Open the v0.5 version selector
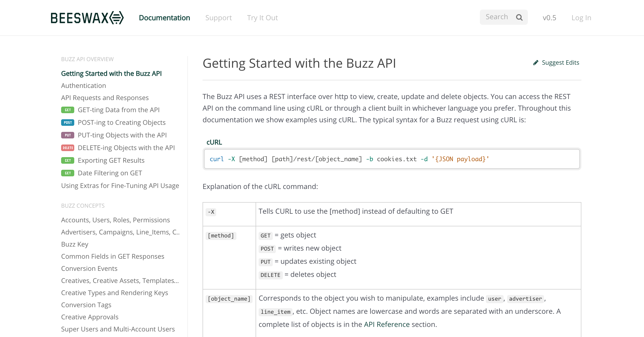The height and width of the screenshot is (337, 644). [549, 18]
